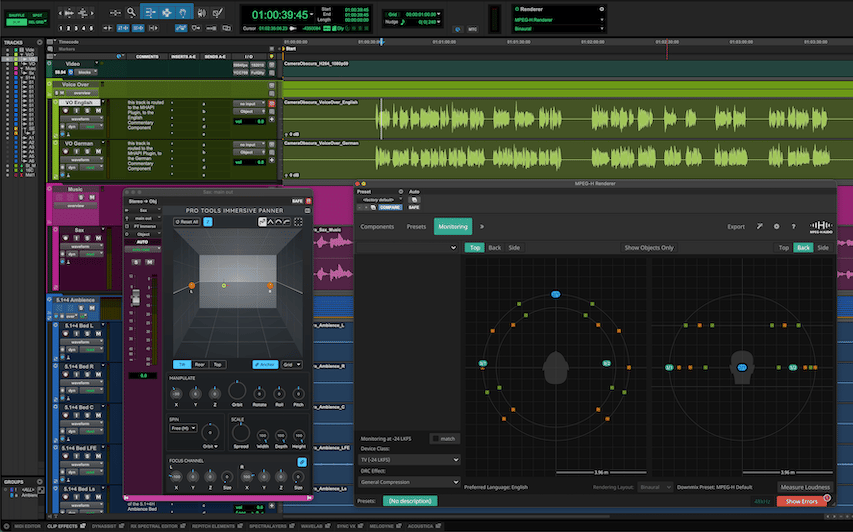This screenshot has height=532, width=853.
Task: Mute the VO English track
Action: coord(98,110)
